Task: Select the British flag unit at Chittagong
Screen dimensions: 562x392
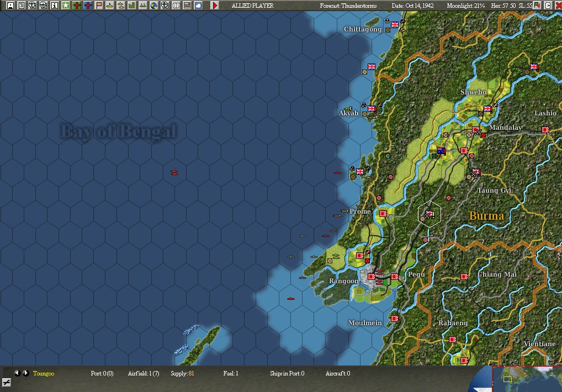Action: click(x=395, y=25)
